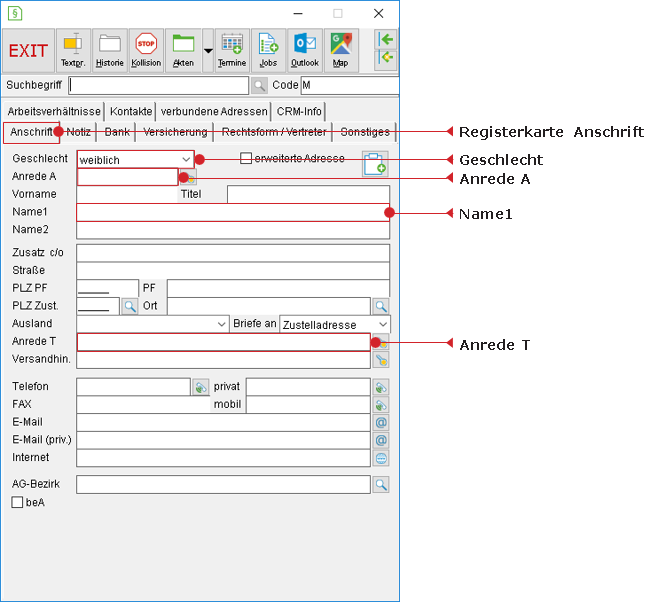Click into the Ort field
The width and height of the screenshot is (648, 602).
point(269,306)
